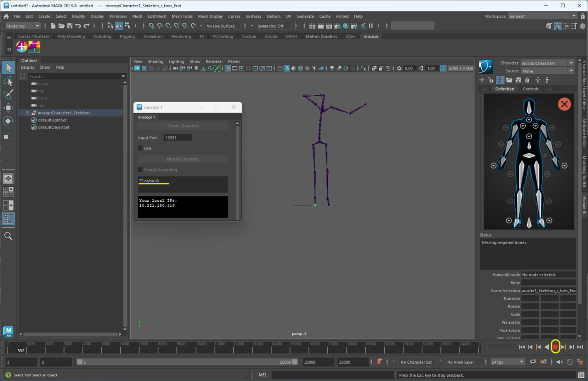Viewport: 588px width, 381px height.
Task: Click the mocopi shelf plugin icon
Action: 34,47
